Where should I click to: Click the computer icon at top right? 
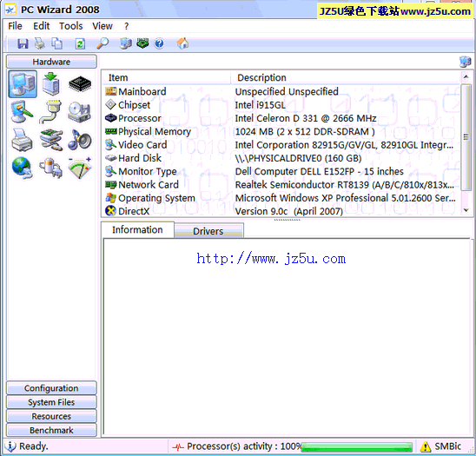pyautogui.click(x=465, y=62)
